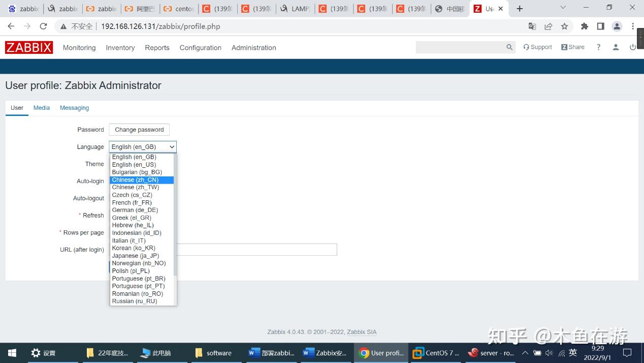The height and width of the screenshot is (363, 644).
Task: Click the translate page icon in address bar
Action: 532,26
